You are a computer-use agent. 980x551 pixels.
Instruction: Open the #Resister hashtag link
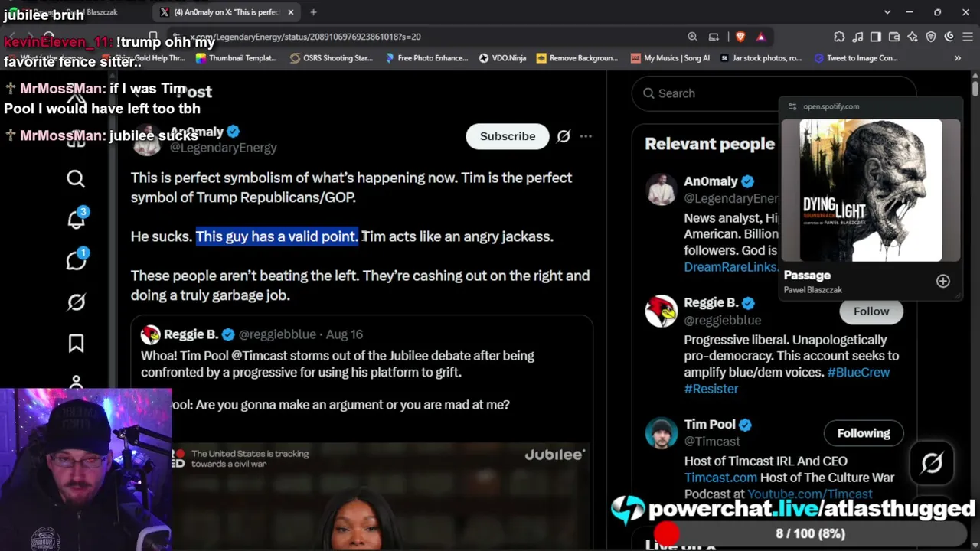[711, 389]
